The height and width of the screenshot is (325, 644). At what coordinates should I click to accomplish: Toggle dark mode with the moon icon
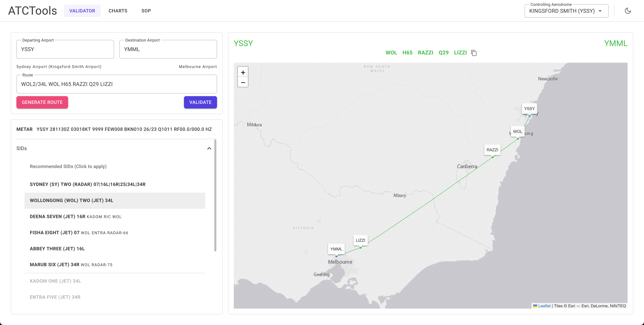[x=628, y=11]
